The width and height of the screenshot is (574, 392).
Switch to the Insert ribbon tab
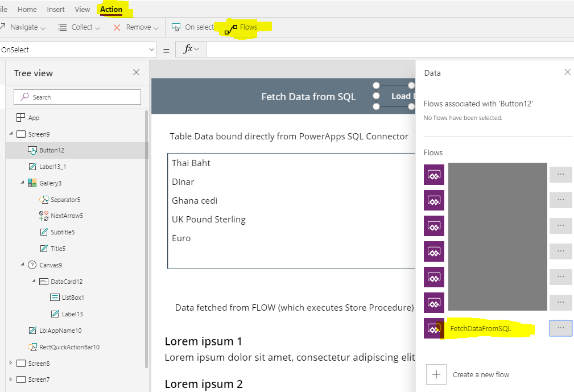pos(55,9)
